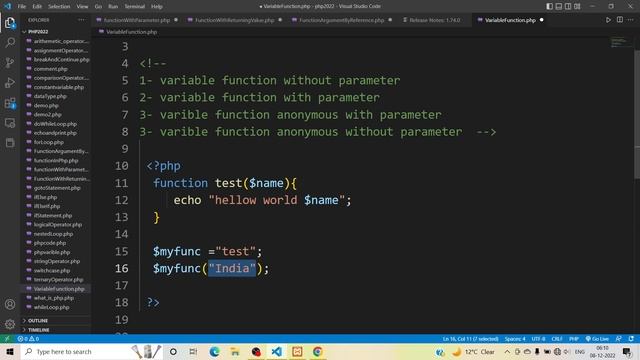The image size is (640, 360).
Task: Open File Explorer from the taskbar
Action: tap(235, 351)
